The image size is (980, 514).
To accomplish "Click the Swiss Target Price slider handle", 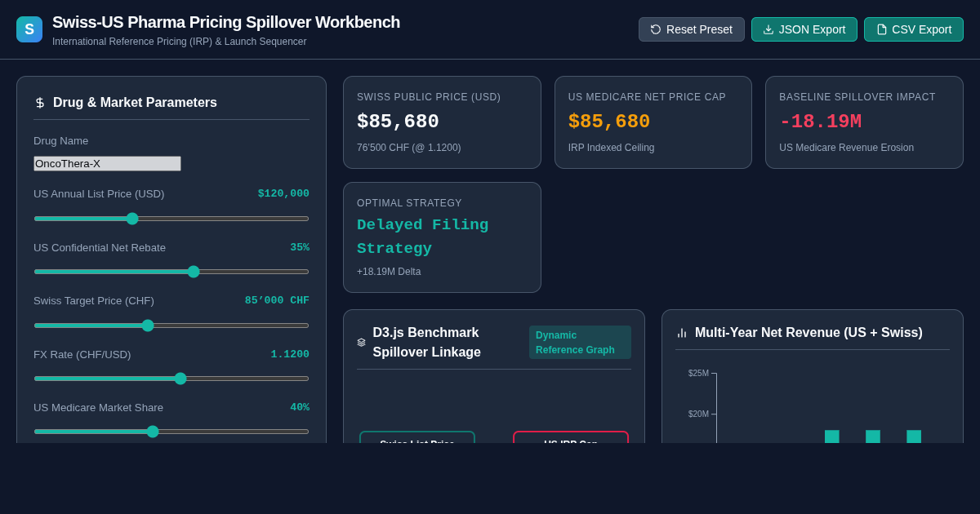I will click(148, 326).
